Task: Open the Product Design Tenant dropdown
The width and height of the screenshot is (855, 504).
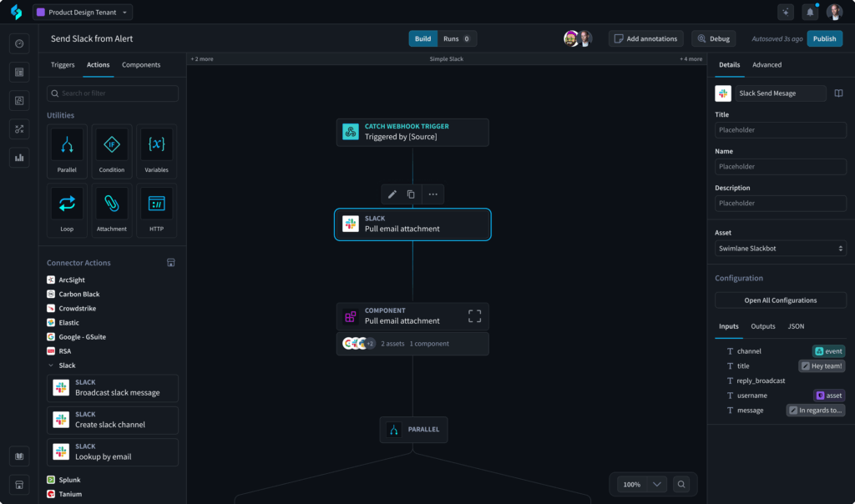Action: tap(82, 13)
